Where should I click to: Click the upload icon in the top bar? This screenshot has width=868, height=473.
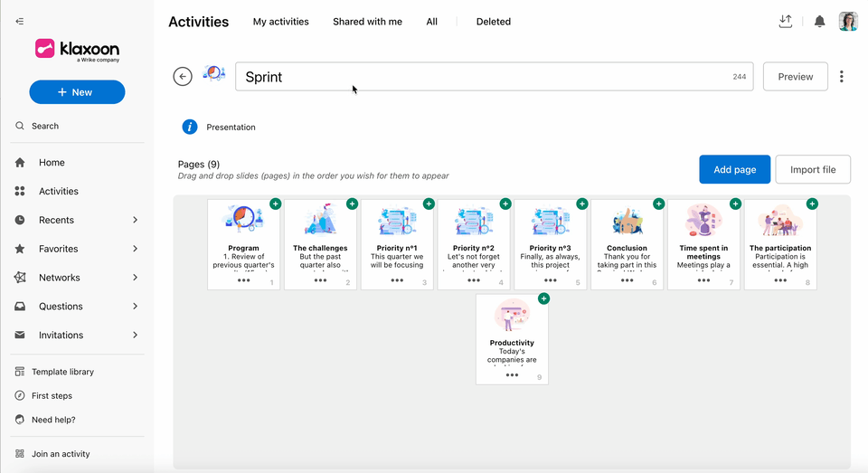[x=786, y=21]
